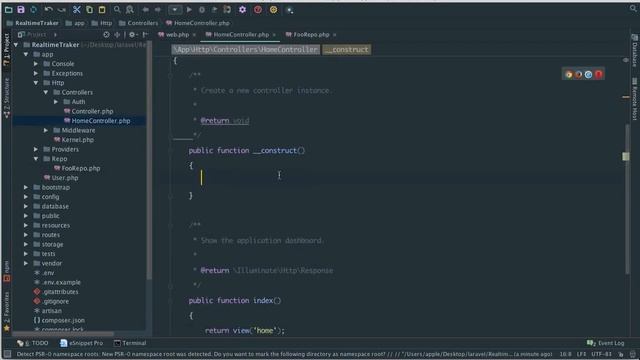Hide the Project panel with the pin icon
The width and height of the screenshot is (640, 360).
click(145, 35)
